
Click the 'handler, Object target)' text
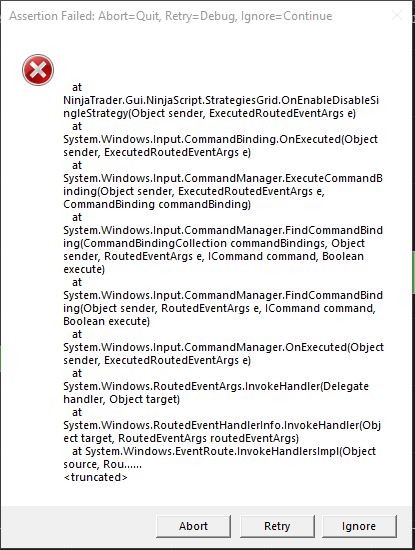121,399
